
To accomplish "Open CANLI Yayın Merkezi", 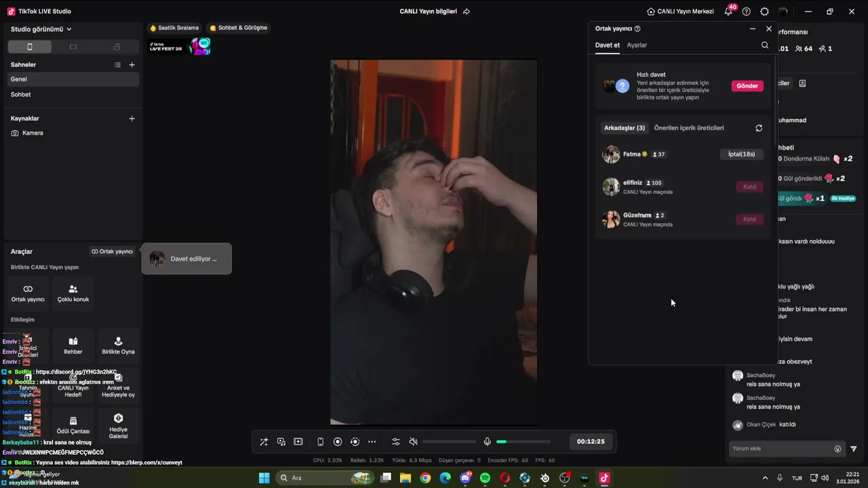I will point(680,12).
